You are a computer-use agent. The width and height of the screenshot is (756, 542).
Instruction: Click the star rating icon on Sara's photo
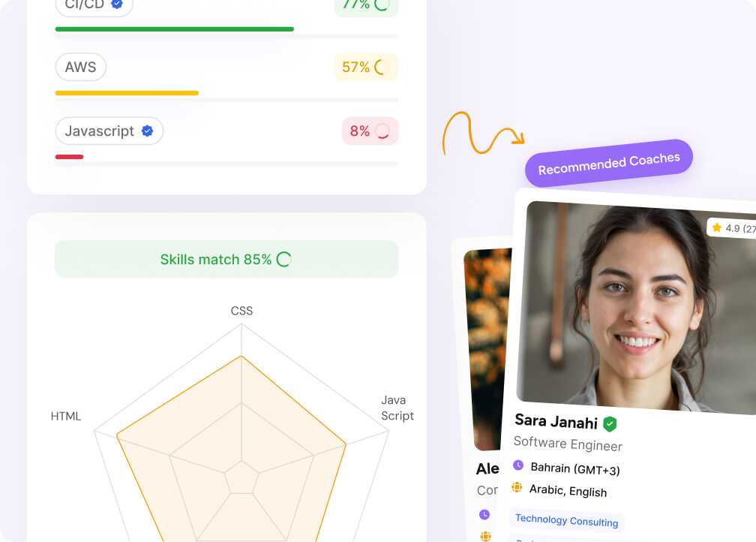717,227
